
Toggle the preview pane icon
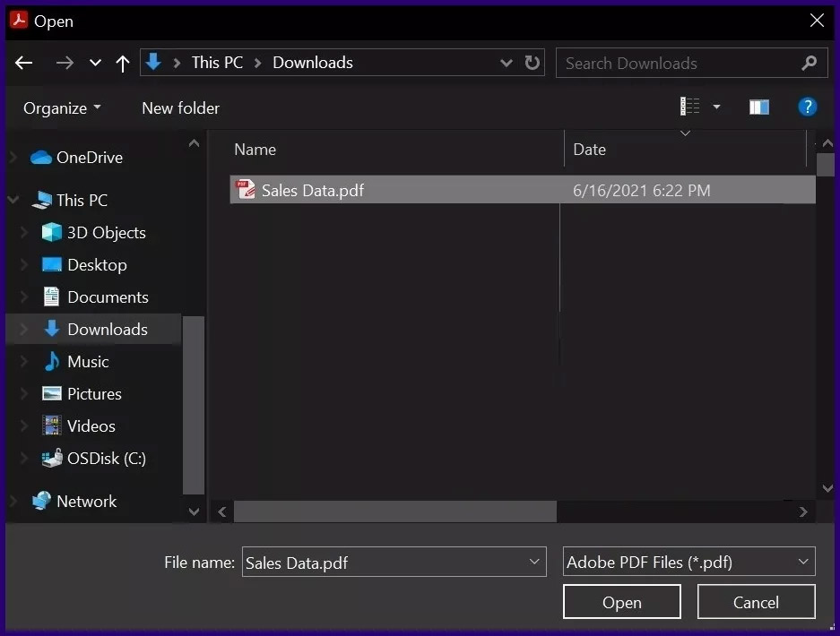pos(759,107)
